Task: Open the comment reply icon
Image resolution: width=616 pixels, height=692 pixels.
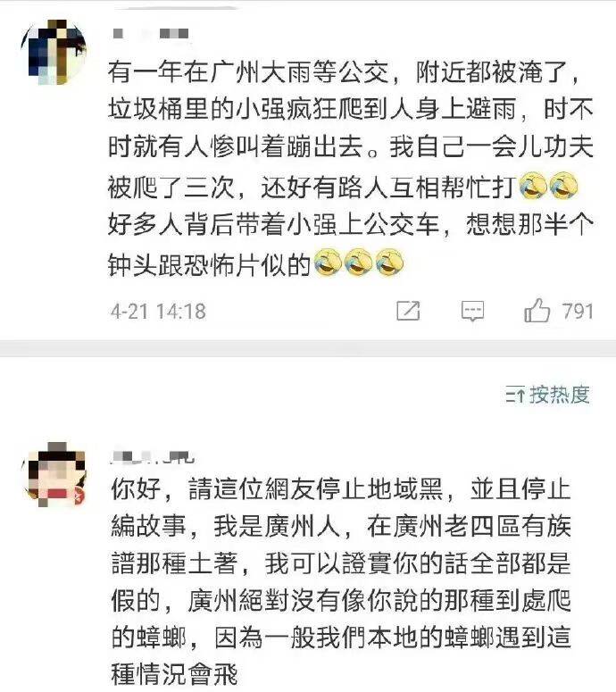Action: [472, 311]
